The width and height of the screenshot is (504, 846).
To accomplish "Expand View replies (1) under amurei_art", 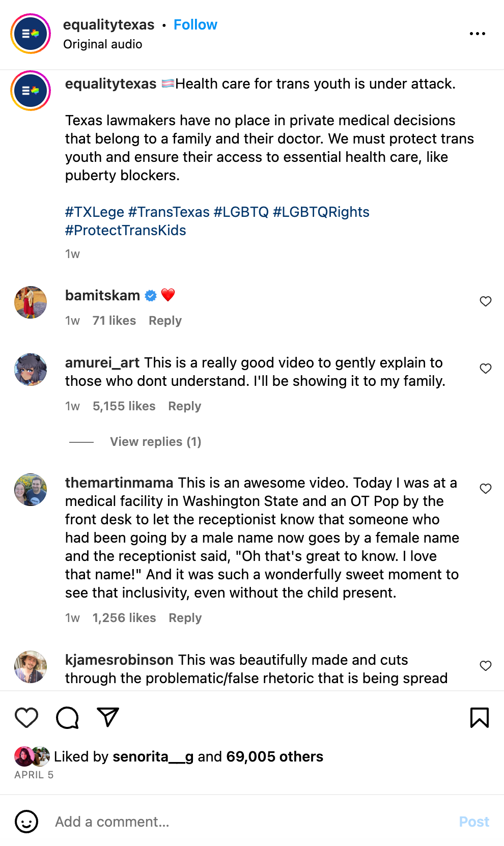I will coord(155,442).
